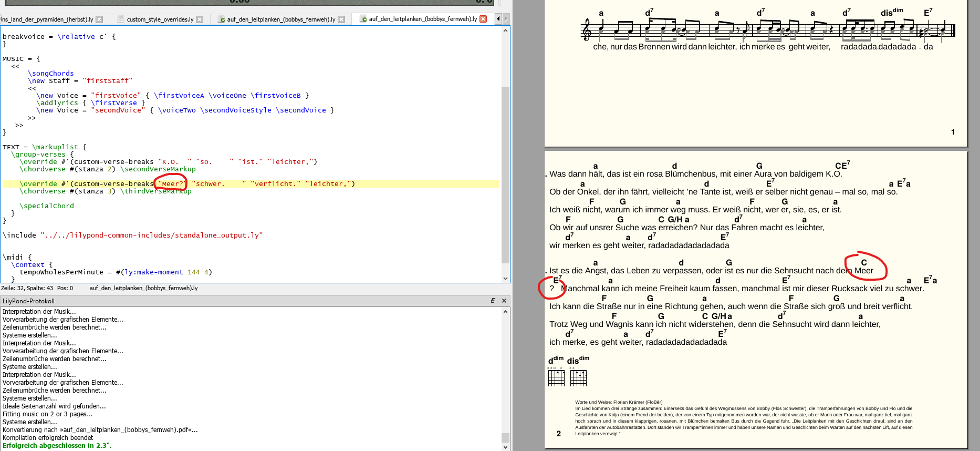Click "Meer?" string in the code editor
The image size is (980, 451).
click(x=172, y=184)
